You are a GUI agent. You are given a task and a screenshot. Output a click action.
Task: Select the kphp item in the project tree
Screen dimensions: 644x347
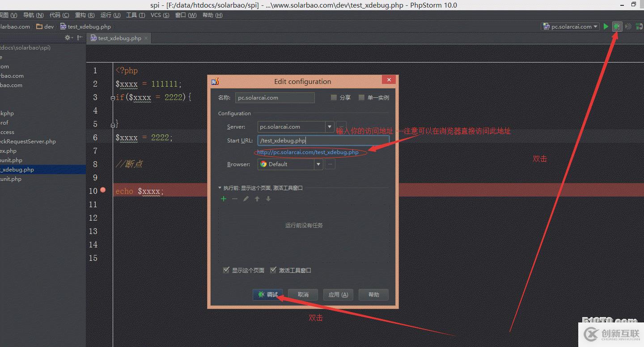(7, 113)
